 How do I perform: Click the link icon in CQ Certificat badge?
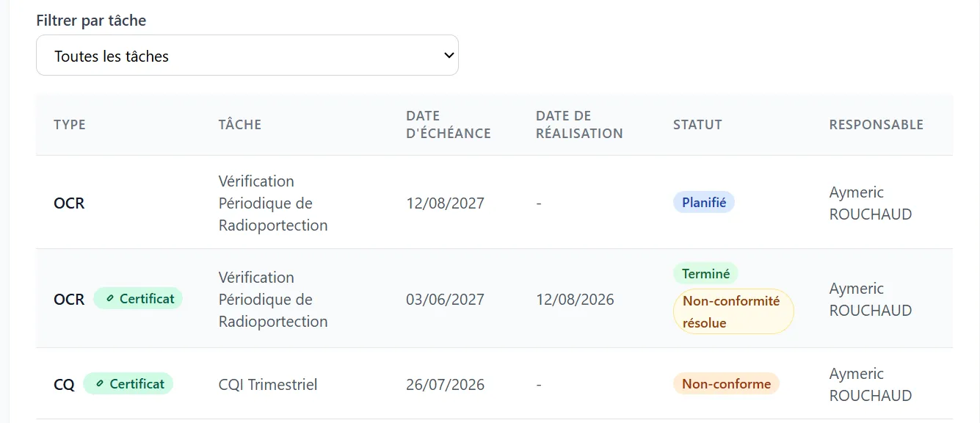[100, 384]
